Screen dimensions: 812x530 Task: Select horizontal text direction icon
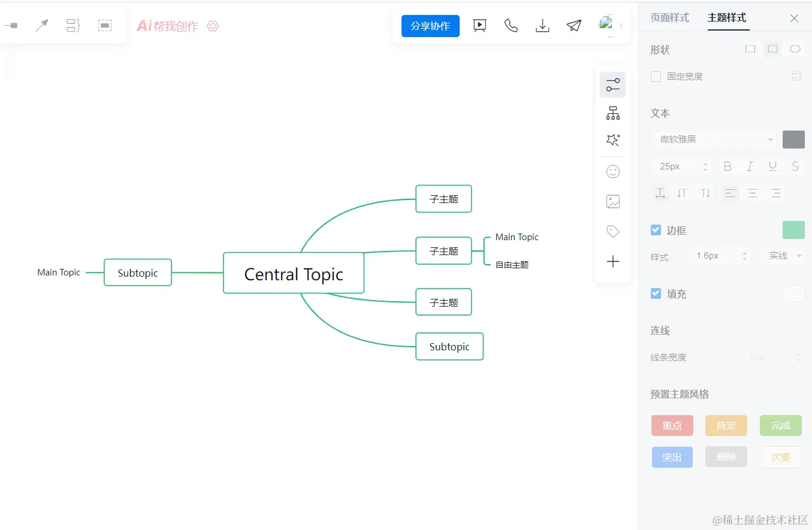point(660,193)
